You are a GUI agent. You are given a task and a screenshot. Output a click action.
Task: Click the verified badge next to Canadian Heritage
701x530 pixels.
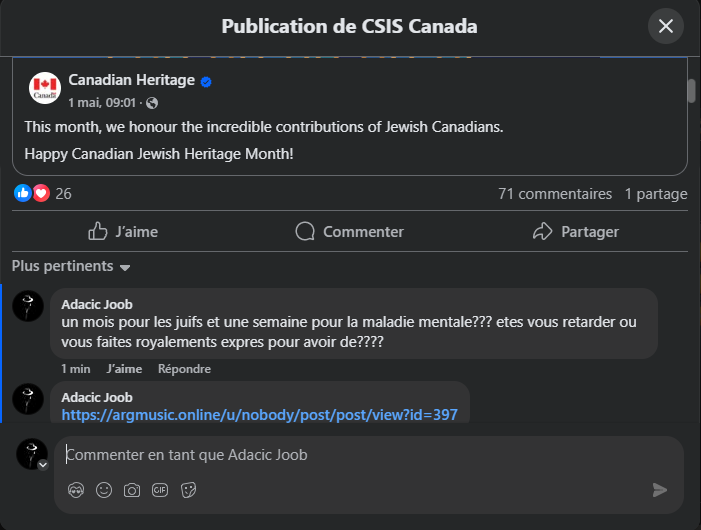(206, 82)
